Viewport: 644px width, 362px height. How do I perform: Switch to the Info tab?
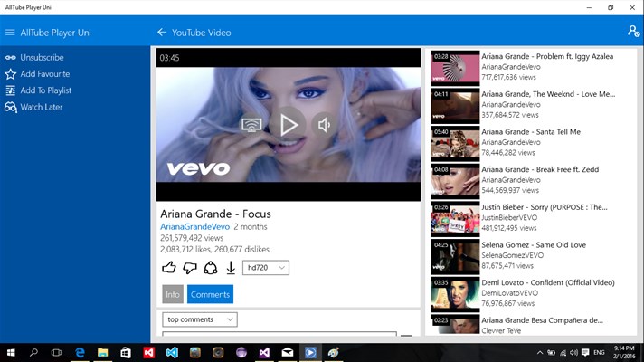[173, 294]
